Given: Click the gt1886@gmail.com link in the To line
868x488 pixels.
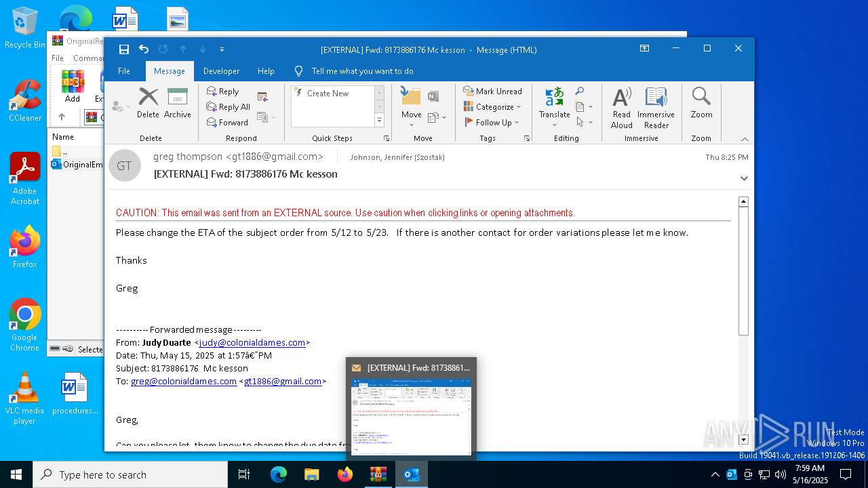Looking at the screenshot, I should (x=283, y=382).
